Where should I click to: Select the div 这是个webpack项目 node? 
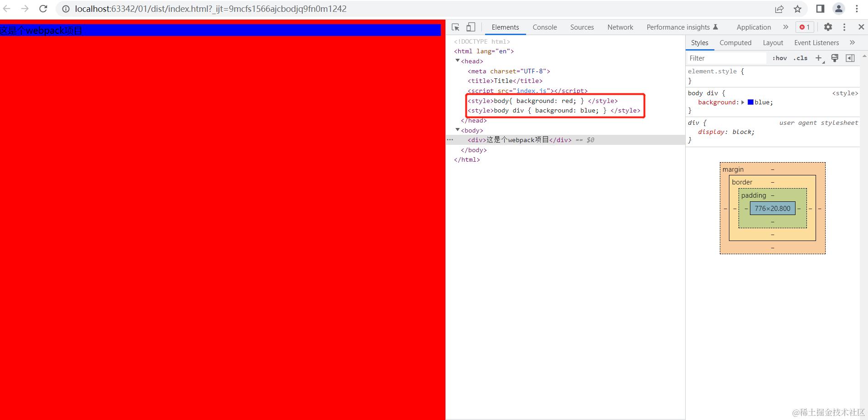click(x=520, y=140)
